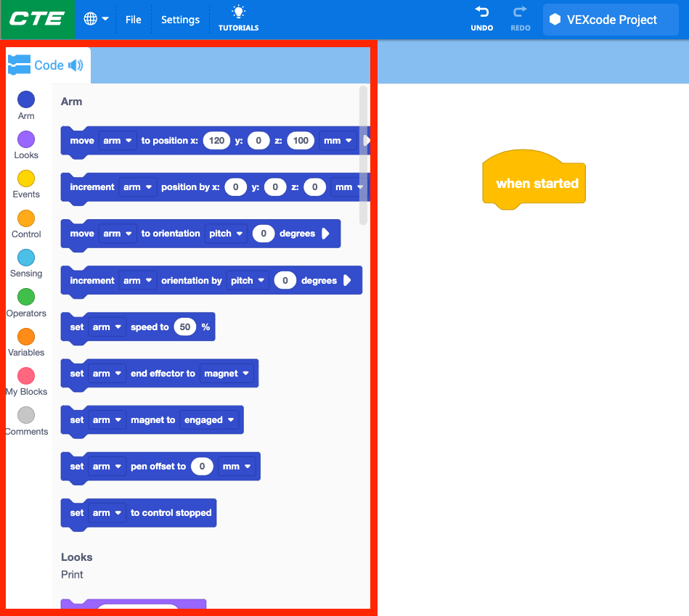
Task: Click the speed value 50 field
Action: (x=185, y=327)
